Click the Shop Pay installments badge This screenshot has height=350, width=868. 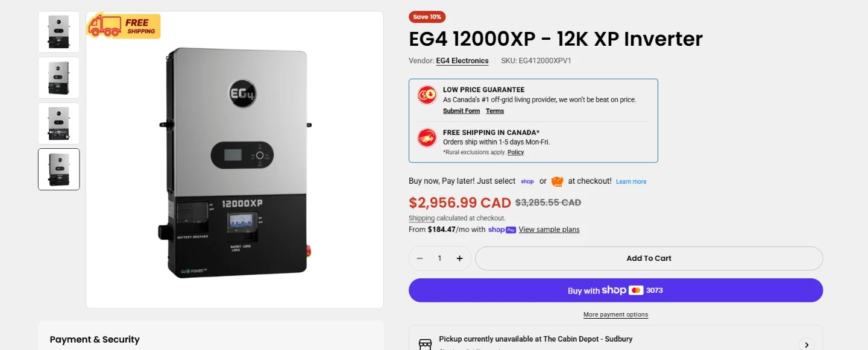point(502,230)
